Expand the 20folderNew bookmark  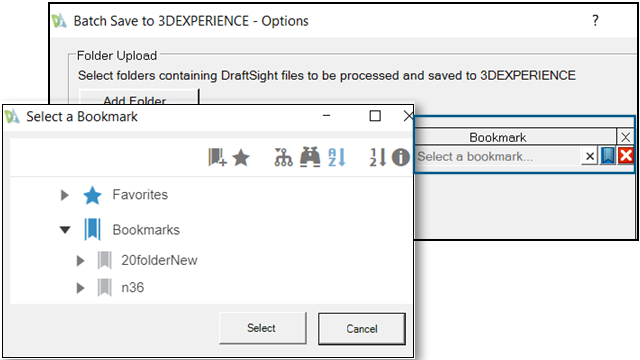80,260
